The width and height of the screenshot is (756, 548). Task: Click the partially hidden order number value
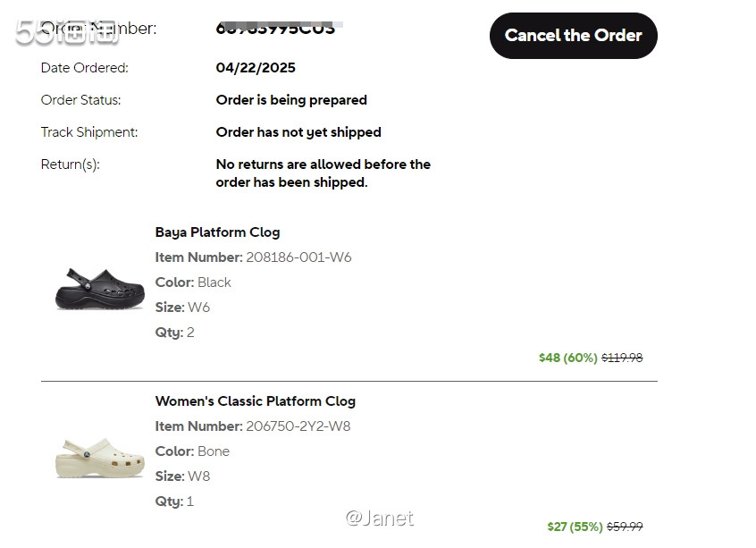pyautogui.click(x=275, y=28)
